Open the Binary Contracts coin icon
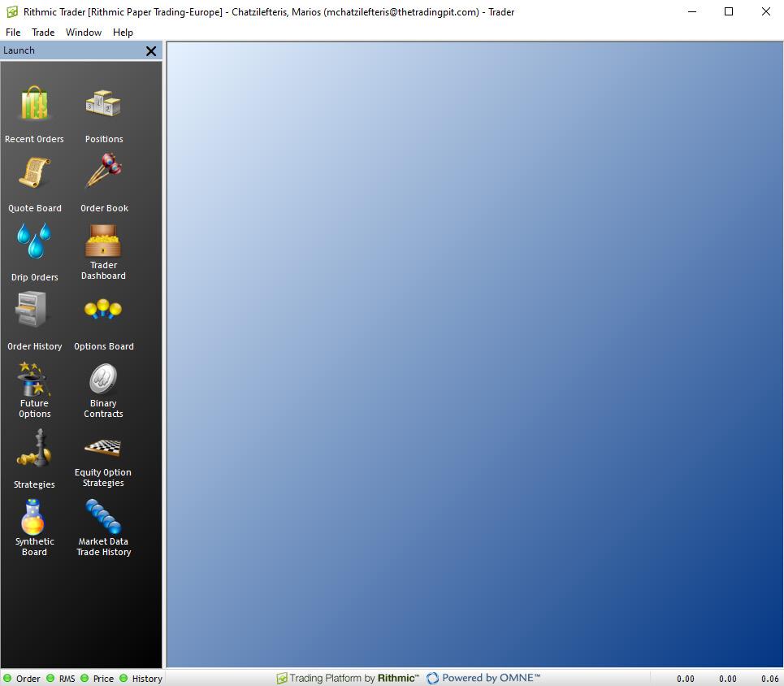The image size is (784, 686). coord(103,379)
